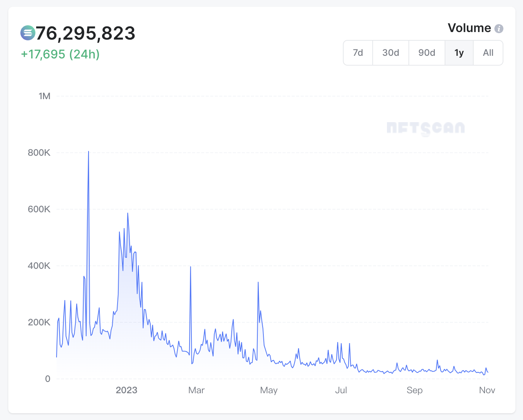The image size is (523, 420).
Task: Click the 2023 label on the x-axis
Action: (x=127, y=390)
